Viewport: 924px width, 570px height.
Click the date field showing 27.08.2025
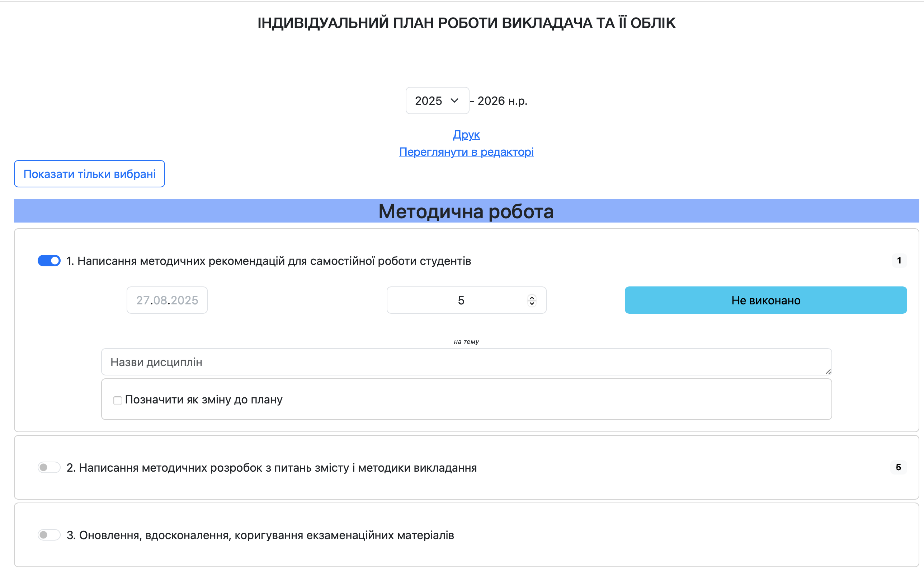(167, 300)
